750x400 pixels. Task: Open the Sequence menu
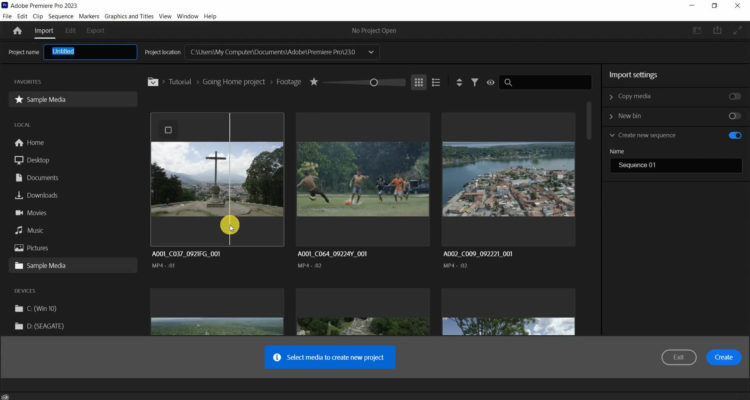(61, 16)
